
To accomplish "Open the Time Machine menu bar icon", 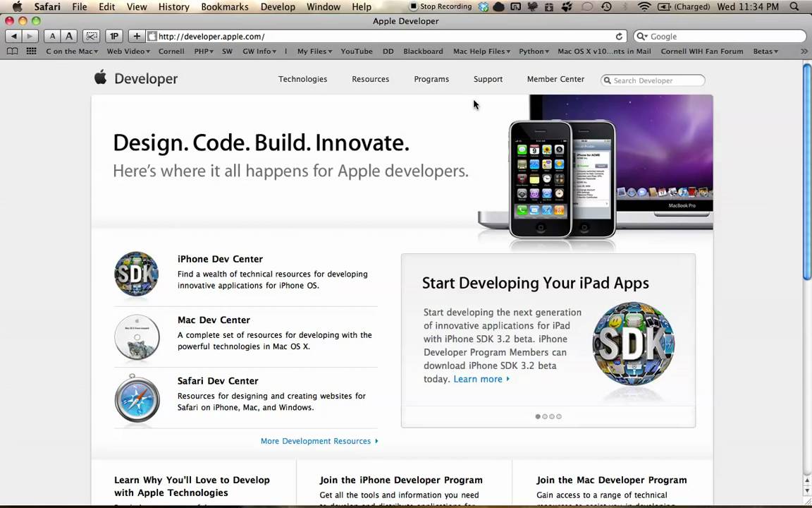I will point(606,7).
